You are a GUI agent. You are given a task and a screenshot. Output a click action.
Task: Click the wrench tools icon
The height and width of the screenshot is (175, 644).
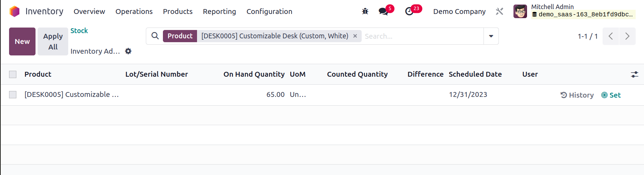pyautogui.click(x=500, y=12)
